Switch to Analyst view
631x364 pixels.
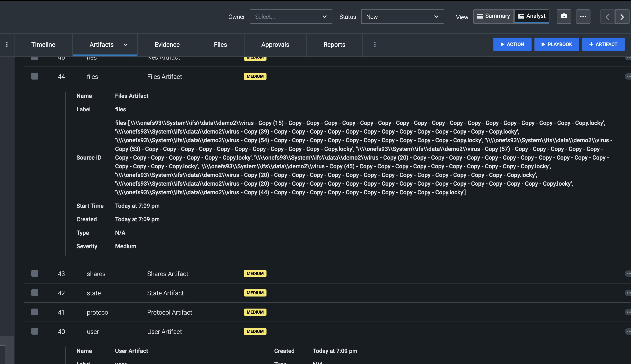coord(532,16)
